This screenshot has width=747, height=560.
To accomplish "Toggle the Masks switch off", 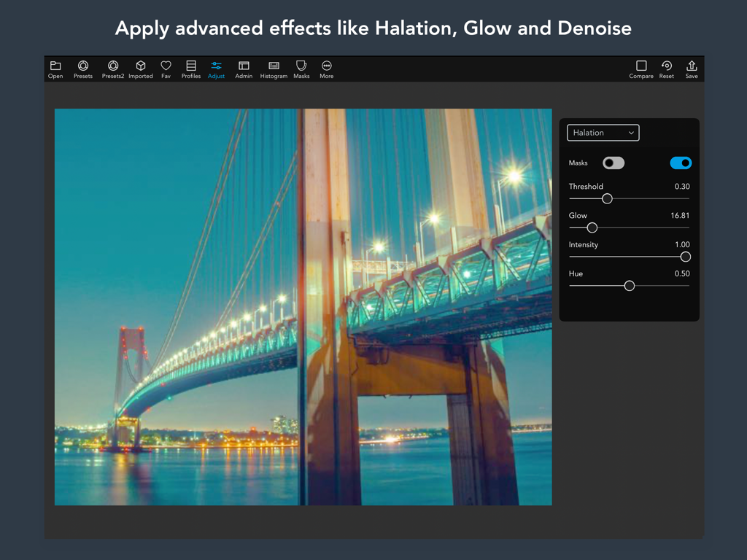I will [614, 163].
